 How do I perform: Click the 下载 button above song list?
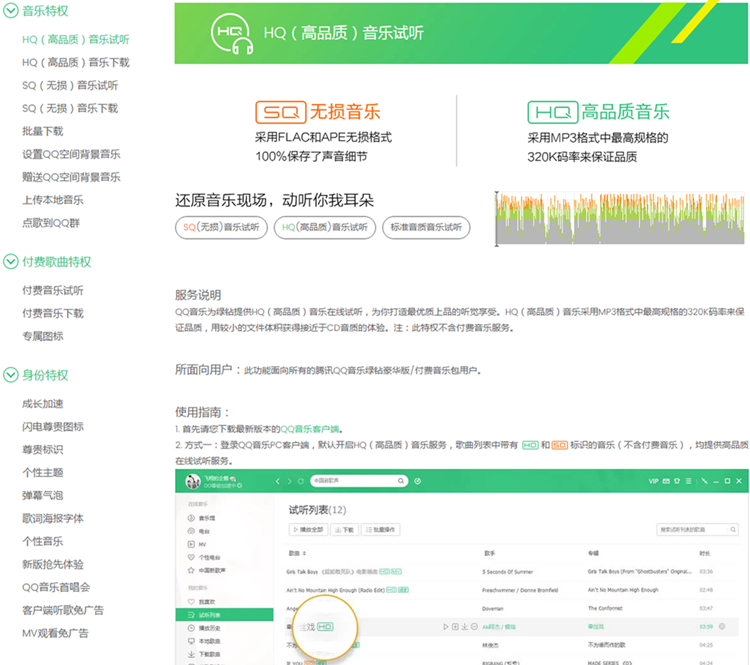coord(344,530)
